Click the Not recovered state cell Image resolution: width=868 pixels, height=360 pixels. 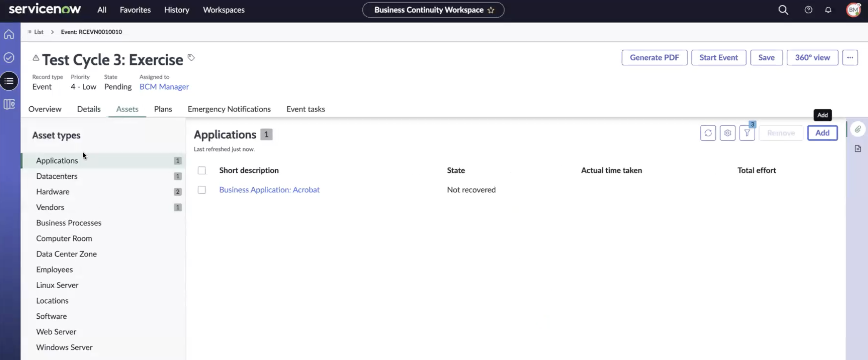point(471,190)
